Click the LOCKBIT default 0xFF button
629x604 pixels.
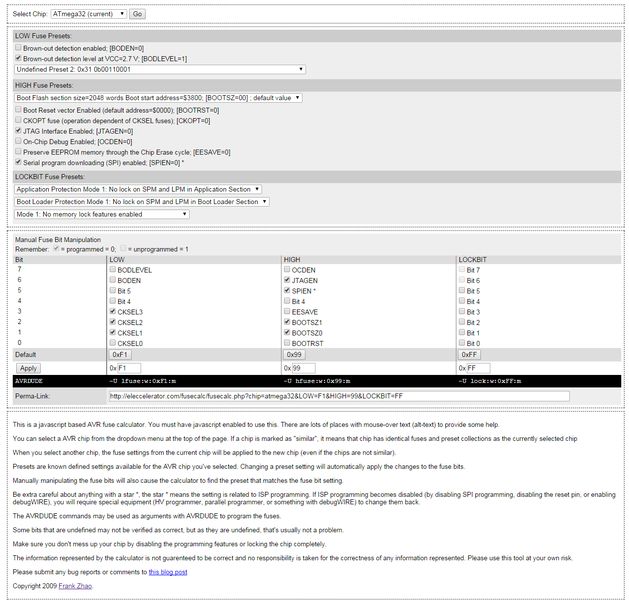pos(469,355)
